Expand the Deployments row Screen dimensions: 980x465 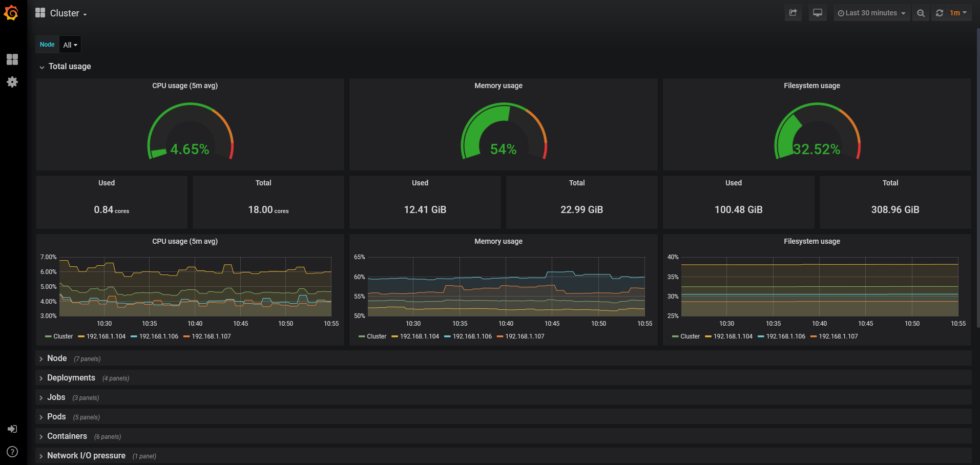click(x=504, y=378)
